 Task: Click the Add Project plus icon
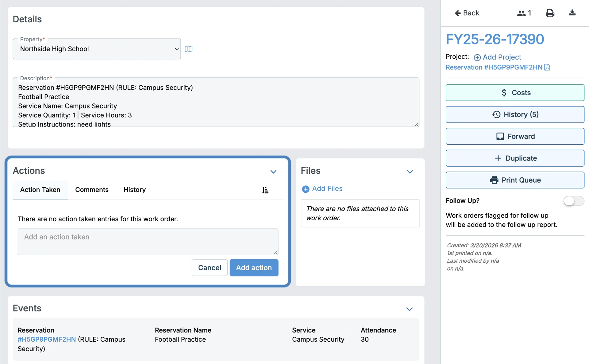tap(477, 57)
